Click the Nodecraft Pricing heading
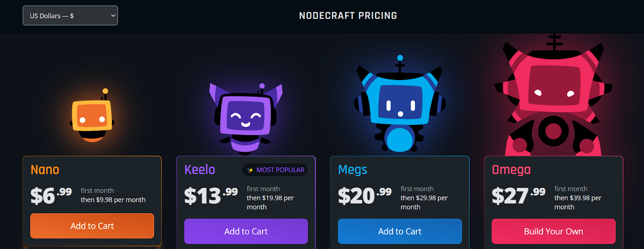Image resolution: width=644 pixels, height=249 pixels. 348,16
